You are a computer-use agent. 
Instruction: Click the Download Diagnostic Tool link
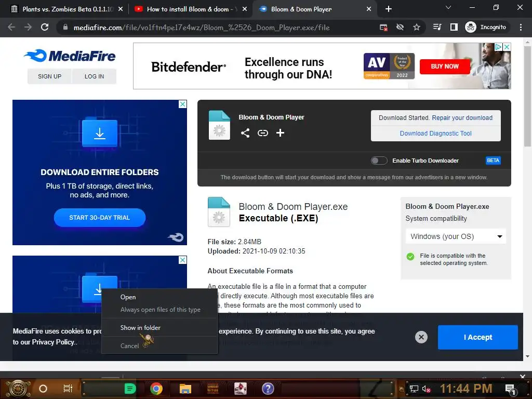point(435,134)
